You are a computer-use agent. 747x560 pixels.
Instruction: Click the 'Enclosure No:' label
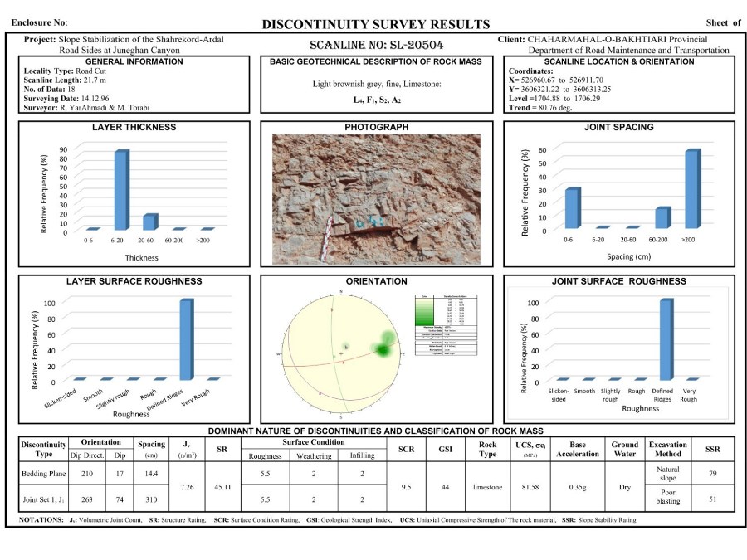40,22
